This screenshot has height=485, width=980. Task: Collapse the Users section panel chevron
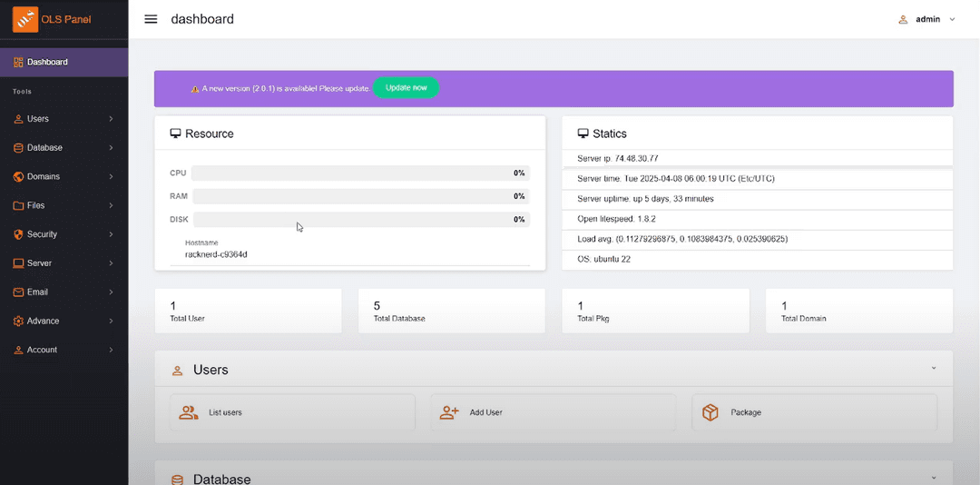[934, 369]
